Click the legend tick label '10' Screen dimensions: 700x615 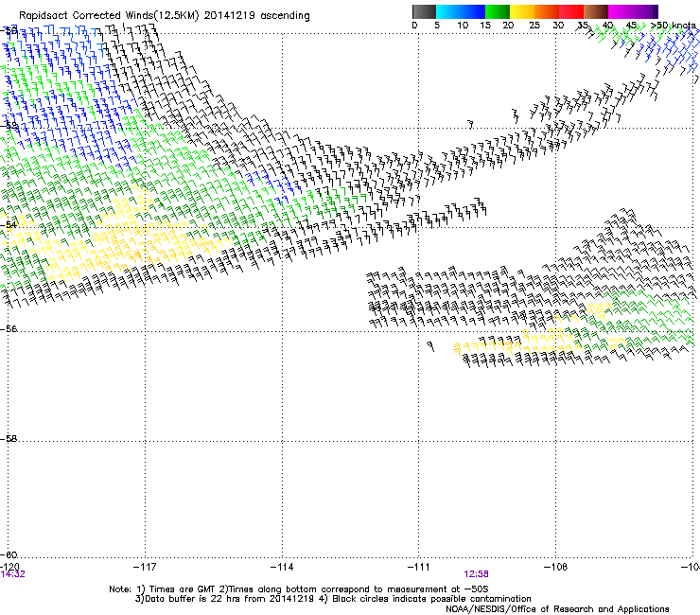(463, 26)
